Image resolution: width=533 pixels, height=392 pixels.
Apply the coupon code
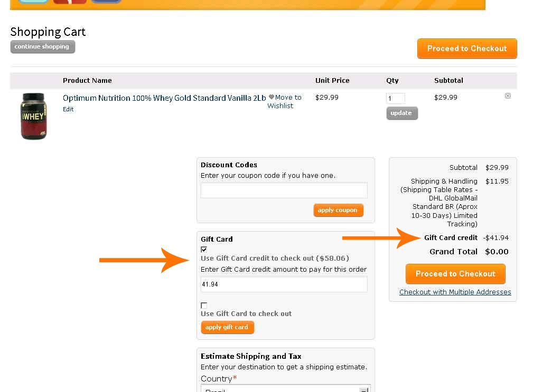click(338, 210)
